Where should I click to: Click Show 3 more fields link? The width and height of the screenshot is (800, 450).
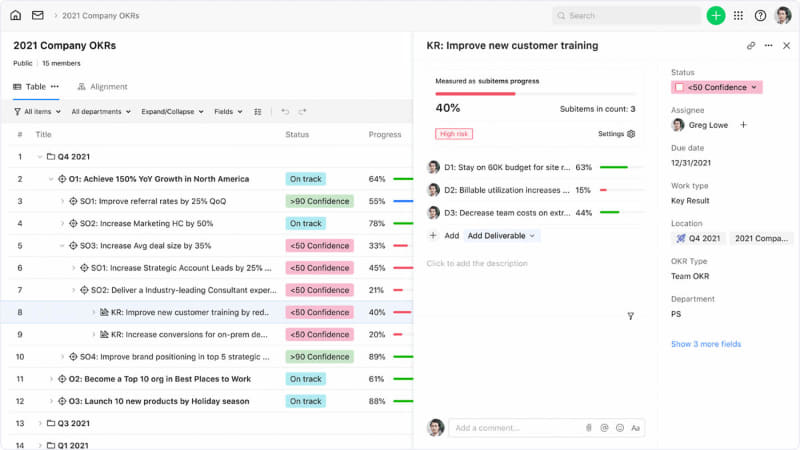[x=706, y=344]
